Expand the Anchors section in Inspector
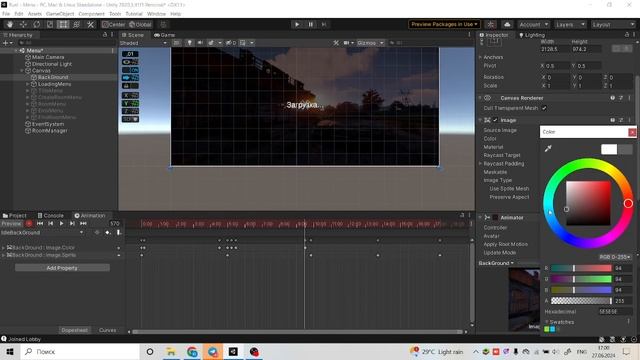640x360 pixels. [x=480, y=57]
